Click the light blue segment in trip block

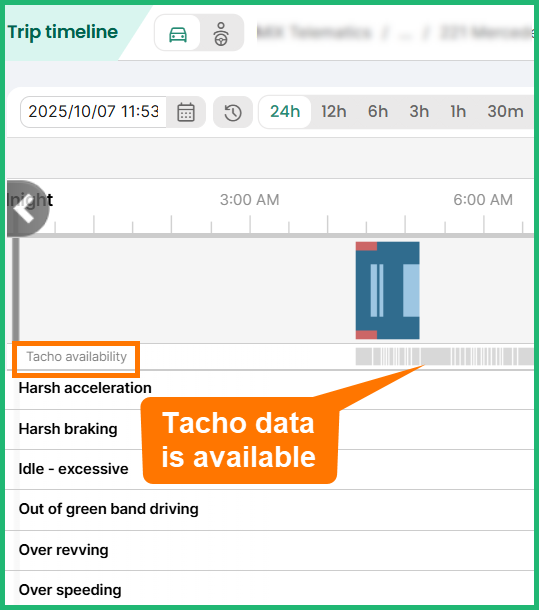411,290
